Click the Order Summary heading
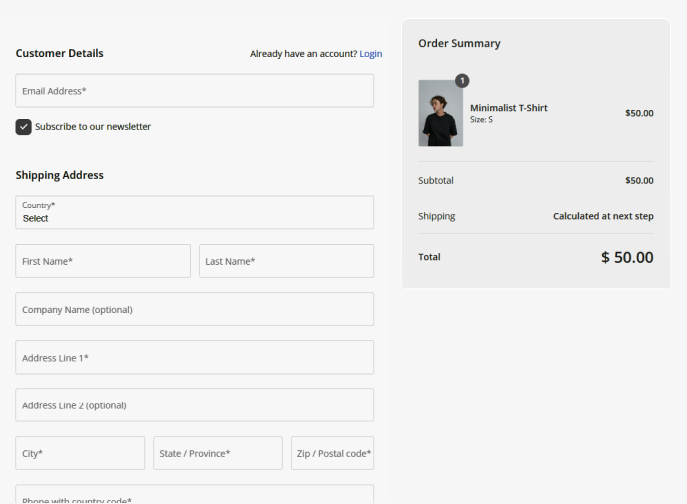Image resolution: width=687 pixels, height=504 pixels. click(x=459, y=44)
